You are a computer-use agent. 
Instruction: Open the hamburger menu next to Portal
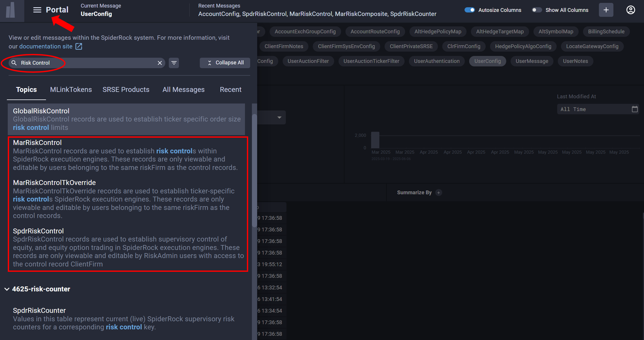click(x=37, y=10)
